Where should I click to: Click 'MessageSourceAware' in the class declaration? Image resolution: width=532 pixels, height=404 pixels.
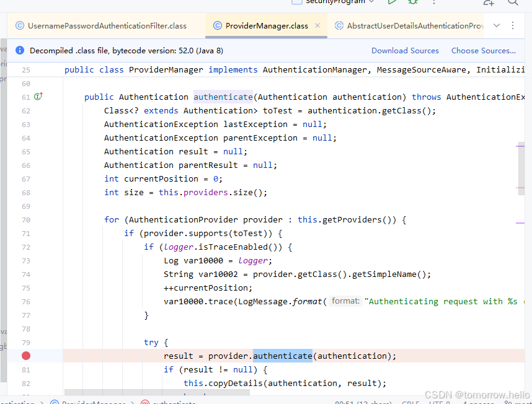[x=422, y=70]
